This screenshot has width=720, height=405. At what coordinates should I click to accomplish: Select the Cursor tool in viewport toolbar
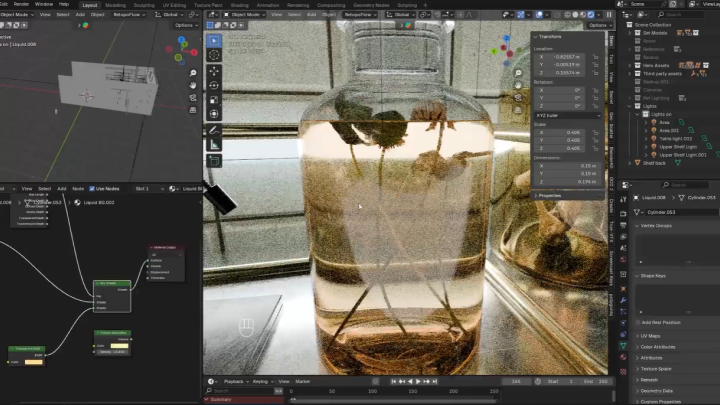tap(214, 55)
